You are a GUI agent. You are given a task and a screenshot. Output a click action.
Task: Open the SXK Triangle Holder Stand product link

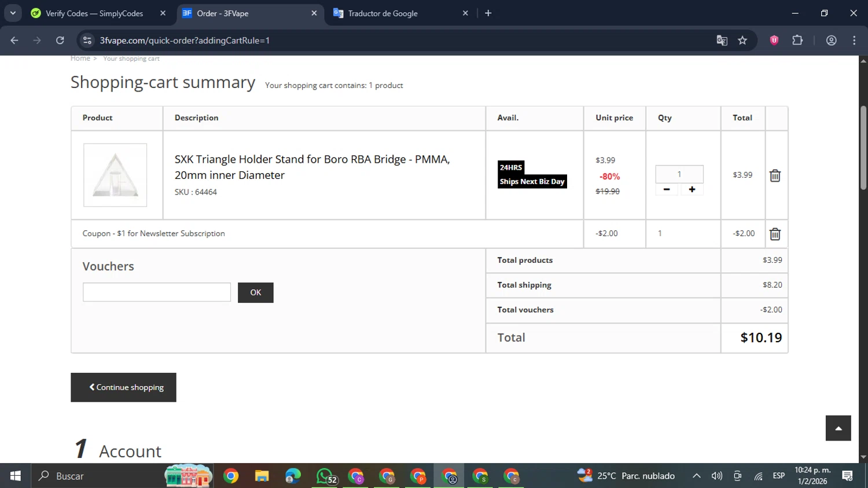pos(312,167)
